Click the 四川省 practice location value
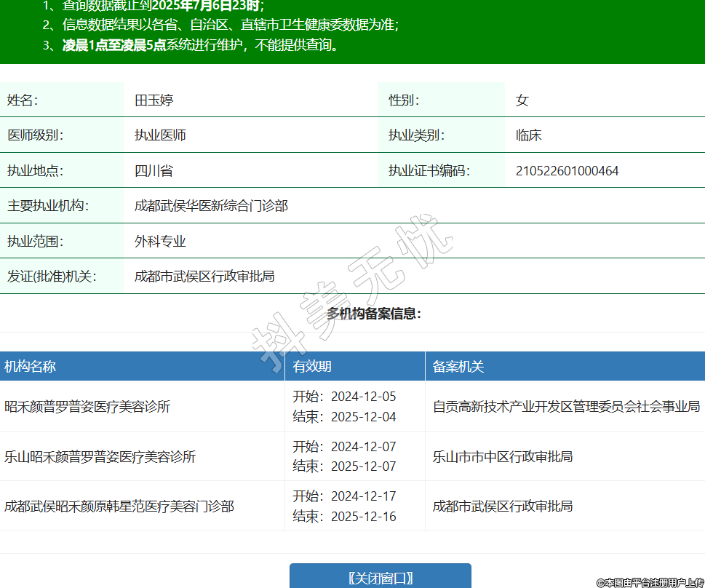 (154, 172)
